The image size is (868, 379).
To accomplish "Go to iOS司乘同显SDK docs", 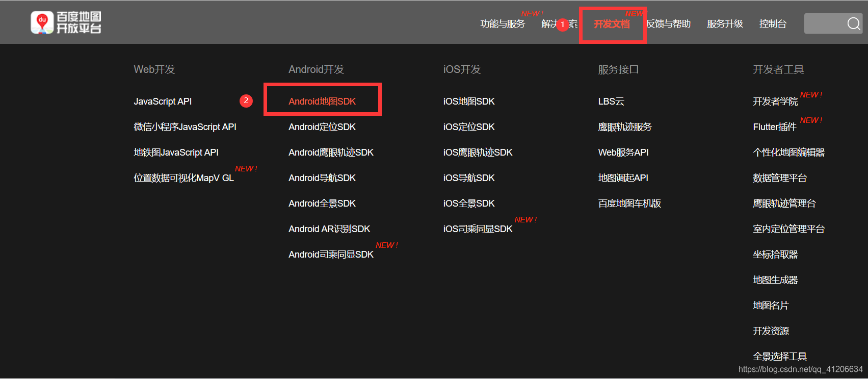I will (x=478, y=229).
